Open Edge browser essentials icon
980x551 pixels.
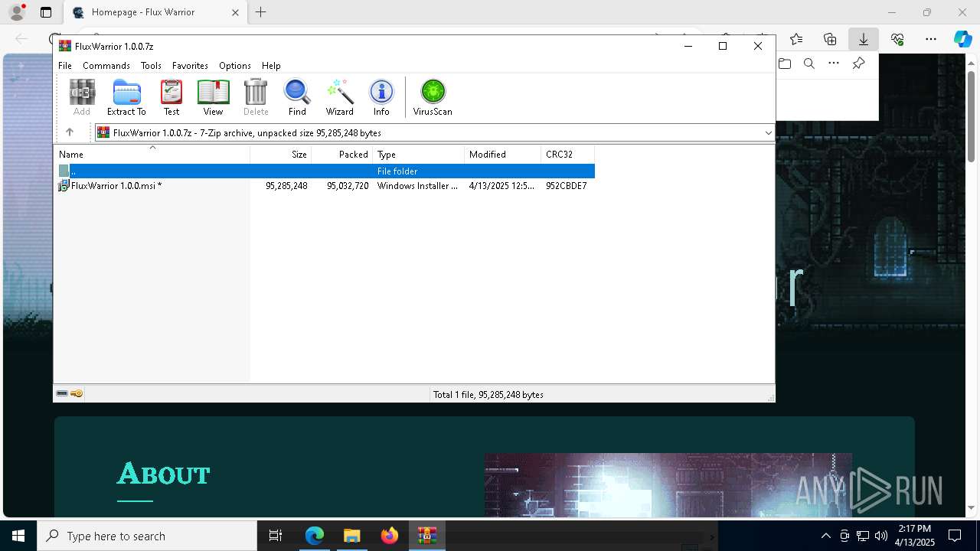tap(897, 39)
